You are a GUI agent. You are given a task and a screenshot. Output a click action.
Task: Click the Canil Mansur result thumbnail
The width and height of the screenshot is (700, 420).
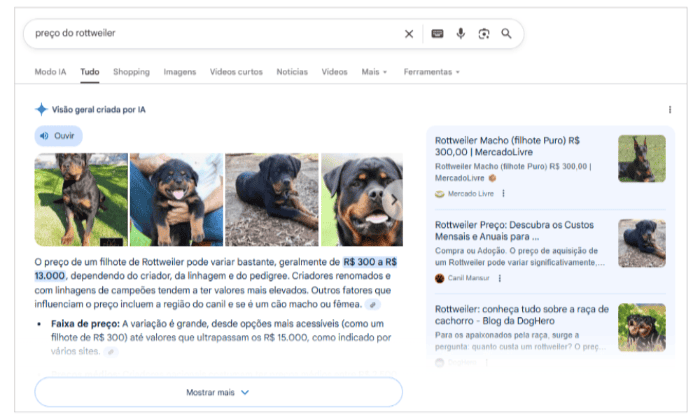tap(642, 243)
